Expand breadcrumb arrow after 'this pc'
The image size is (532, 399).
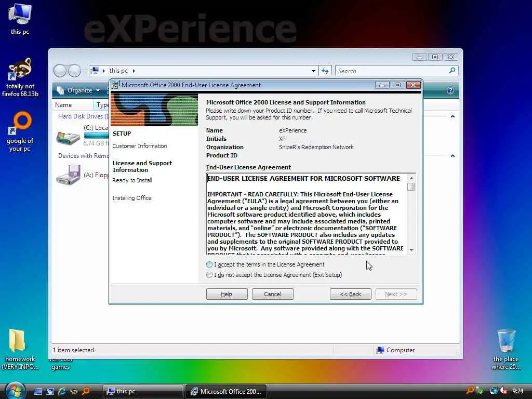[x=134, y=71]
